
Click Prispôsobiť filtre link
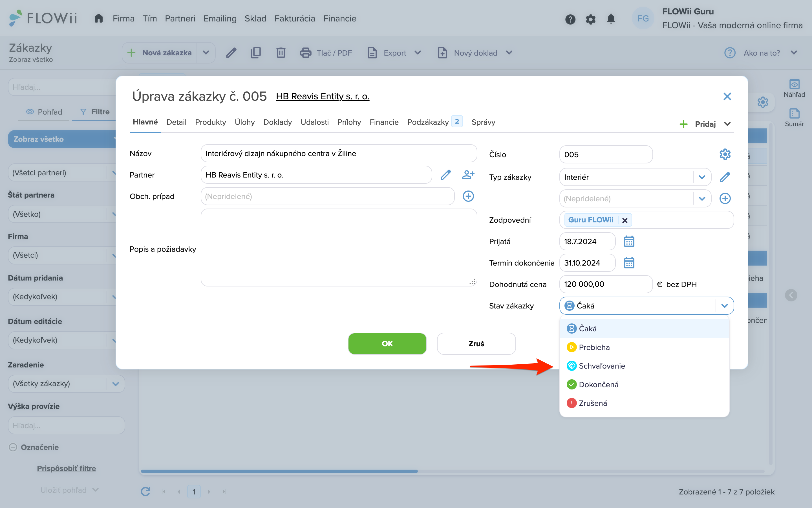pyautogui.click(x=66, y=468)
